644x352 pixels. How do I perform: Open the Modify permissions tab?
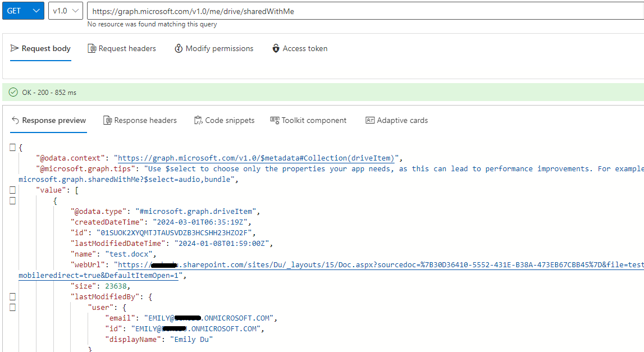[x=214, y=48]
